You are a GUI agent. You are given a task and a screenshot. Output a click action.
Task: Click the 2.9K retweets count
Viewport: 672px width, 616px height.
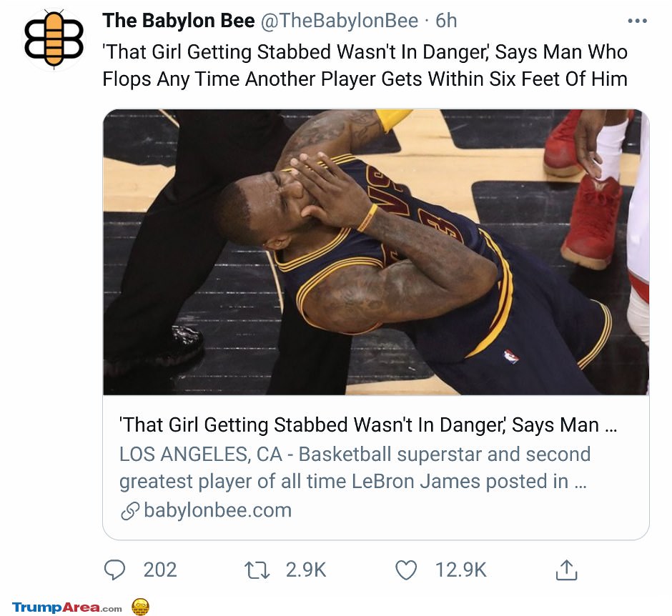click(305, 570)
